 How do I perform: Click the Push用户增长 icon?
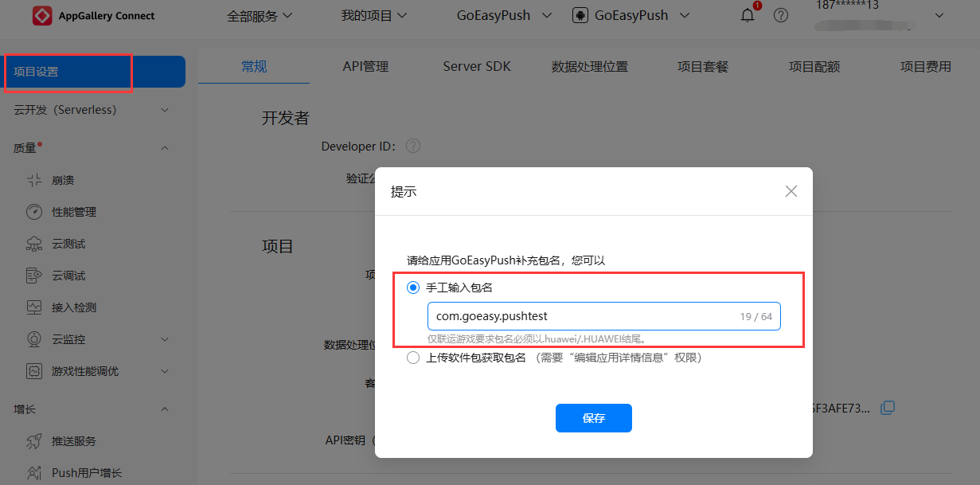(34, 473)
